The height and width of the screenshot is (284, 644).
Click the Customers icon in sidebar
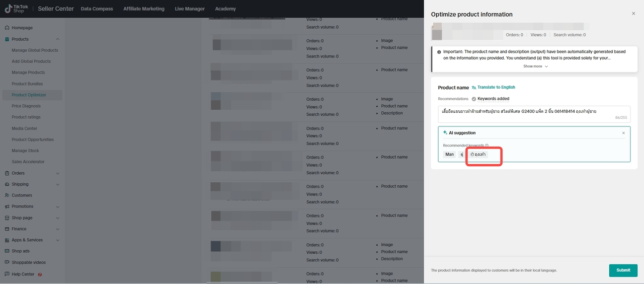click(x=7, y=195)
